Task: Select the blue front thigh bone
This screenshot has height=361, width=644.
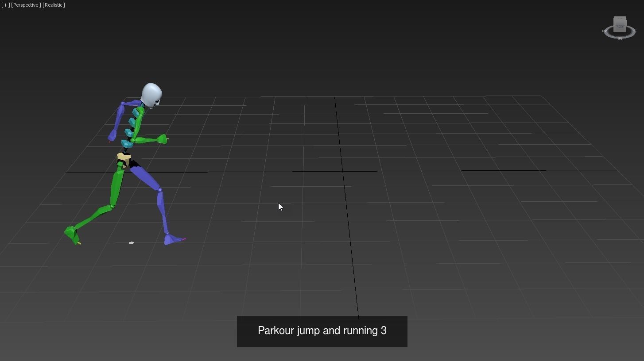Action: coord(146,178)
